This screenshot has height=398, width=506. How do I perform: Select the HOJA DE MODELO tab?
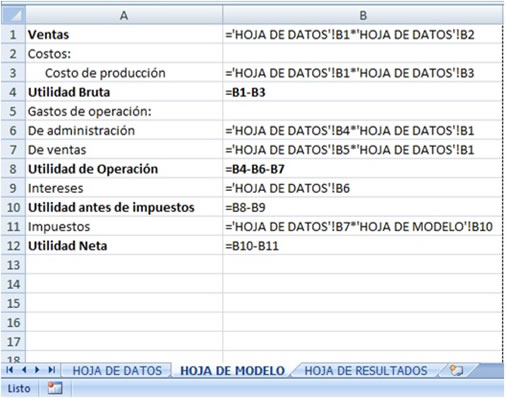232,371
